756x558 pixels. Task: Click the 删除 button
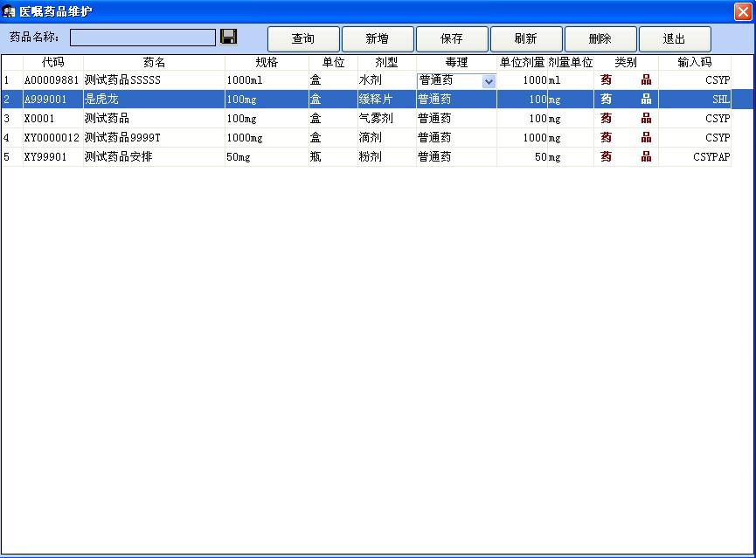click(600, 39)
